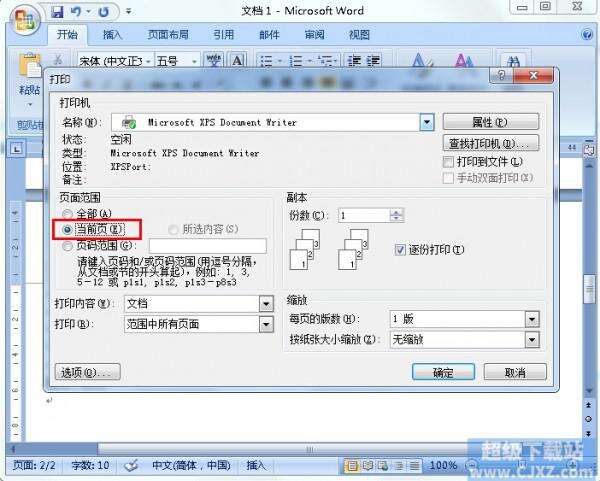The width and height of the screenshot is (600, 481).
Task: Switch to Web Layout view icon
Action: pos(383,466)
